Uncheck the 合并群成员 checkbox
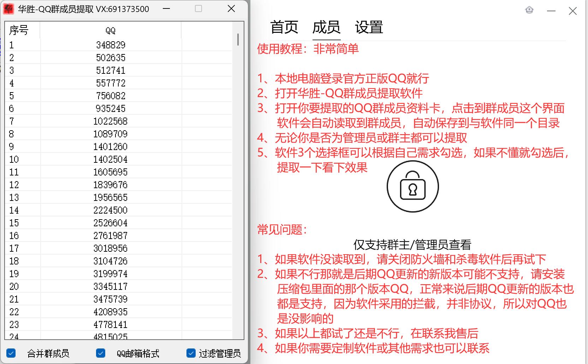The image size is (588, 364). point(12,352)
